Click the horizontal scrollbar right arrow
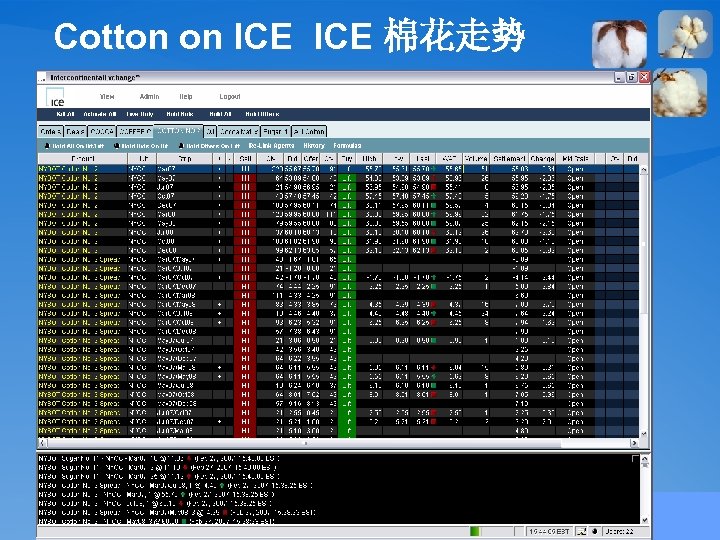The image size is (720, 540). pos(634,443)
